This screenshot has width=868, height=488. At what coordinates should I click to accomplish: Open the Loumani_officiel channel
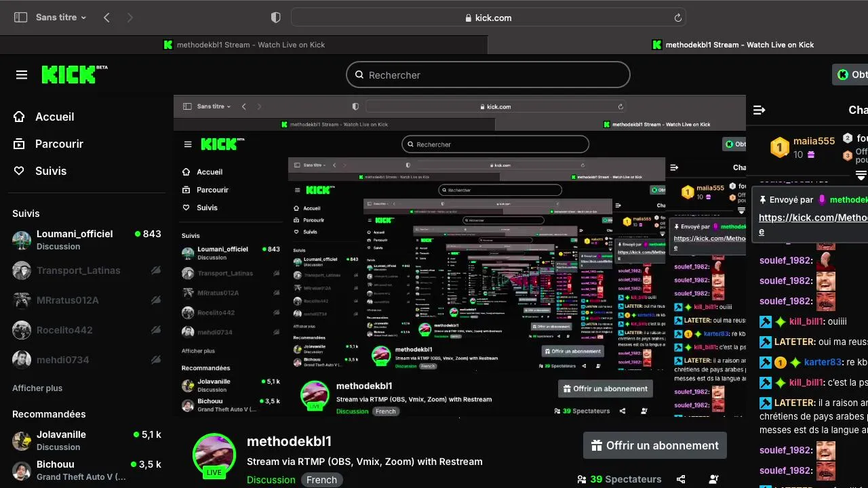click(87, 239)
